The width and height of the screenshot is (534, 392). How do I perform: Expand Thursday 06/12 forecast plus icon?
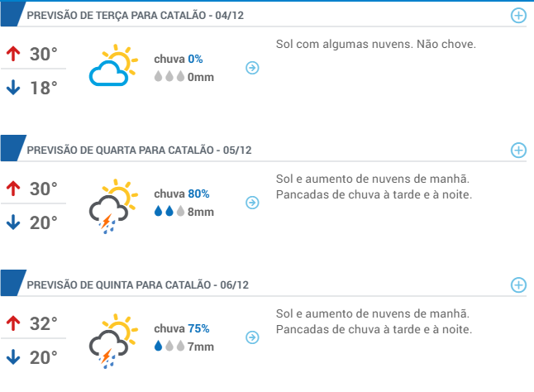[518, 284]
